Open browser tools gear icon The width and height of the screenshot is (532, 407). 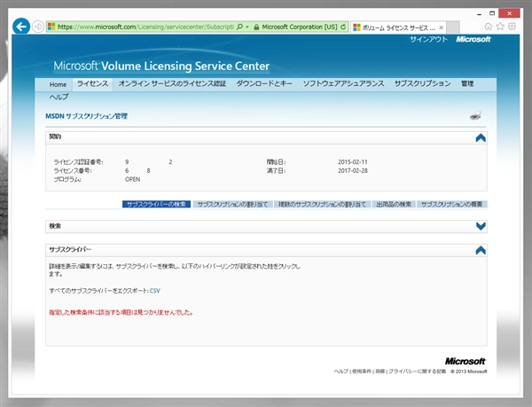coord(512,27)
